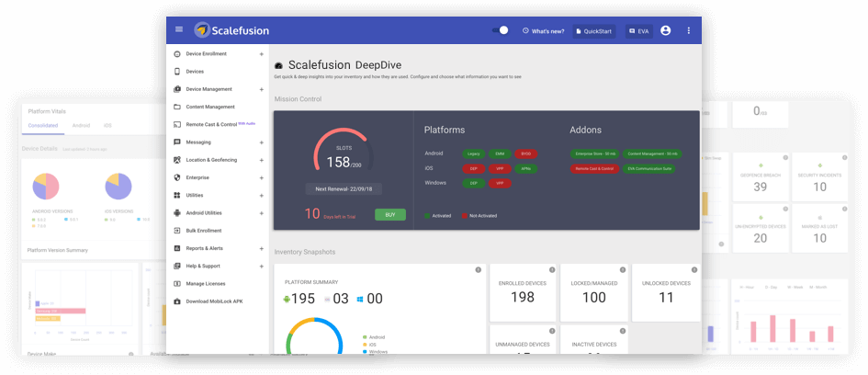The image size is (868, 375).
Task: Click the Enrolled Devices info icon
Action: pos(552,269)
